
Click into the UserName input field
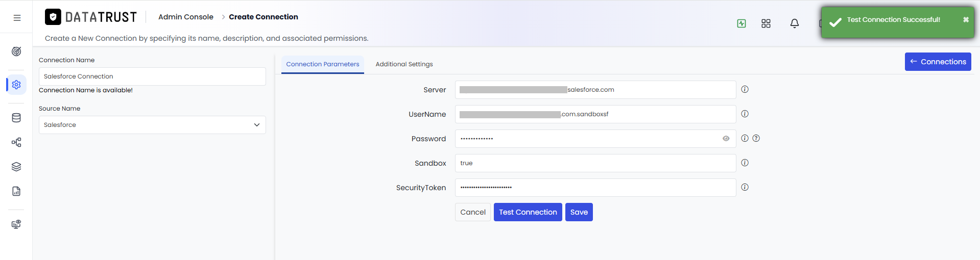[x=595, y=114]
